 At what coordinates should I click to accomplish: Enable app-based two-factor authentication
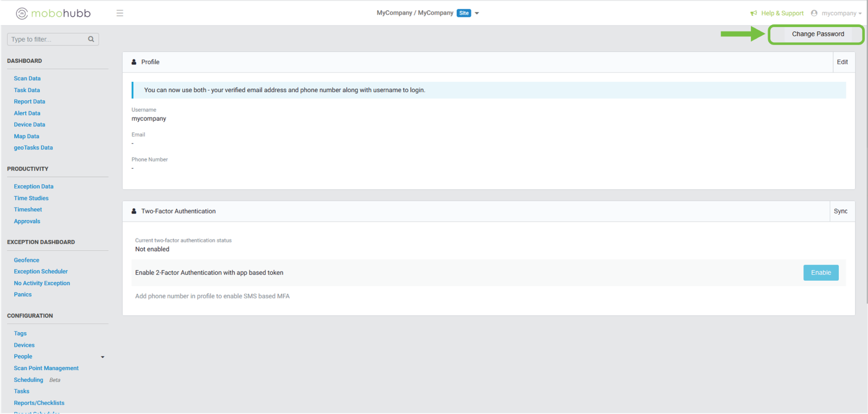(x=820, y=273)
